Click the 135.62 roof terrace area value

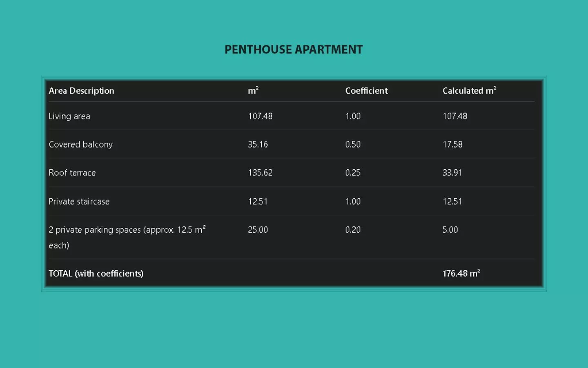260,173
